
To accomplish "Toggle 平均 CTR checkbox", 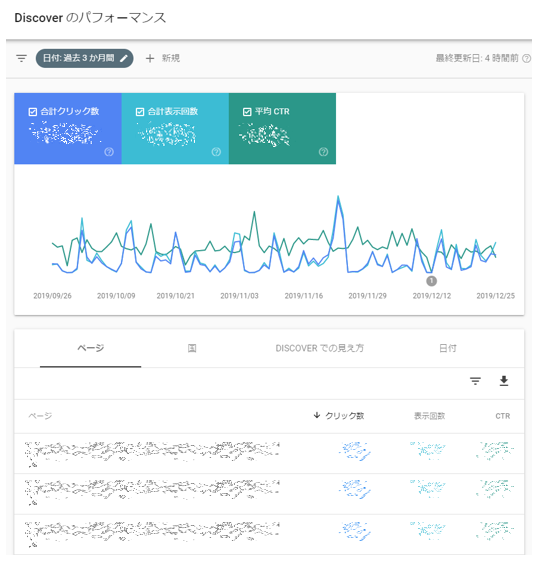I will click(247, 112).
